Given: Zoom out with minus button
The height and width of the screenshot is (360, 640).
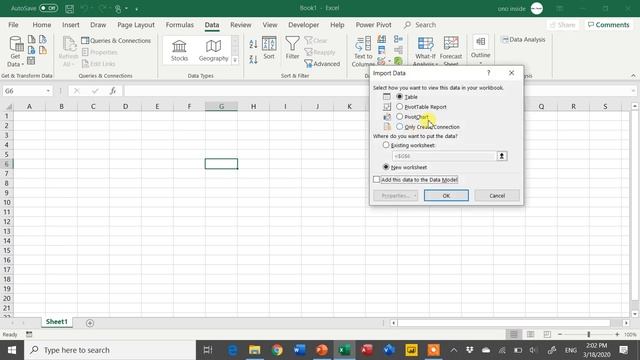Looking at the screenshot, I should [x=560, y=334].
